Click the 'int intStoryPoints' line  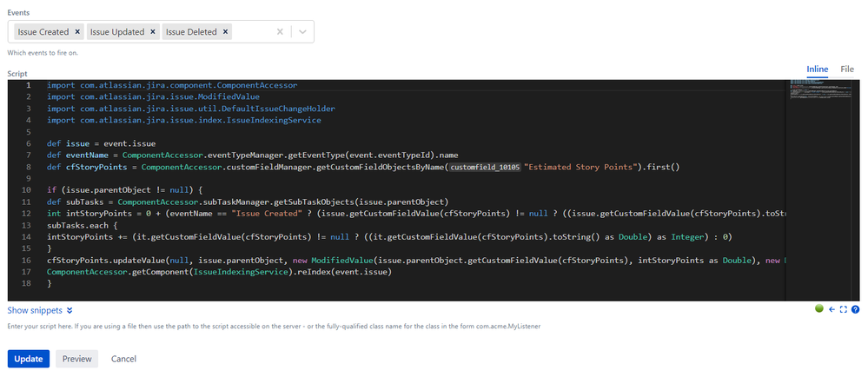coord(416,213)
